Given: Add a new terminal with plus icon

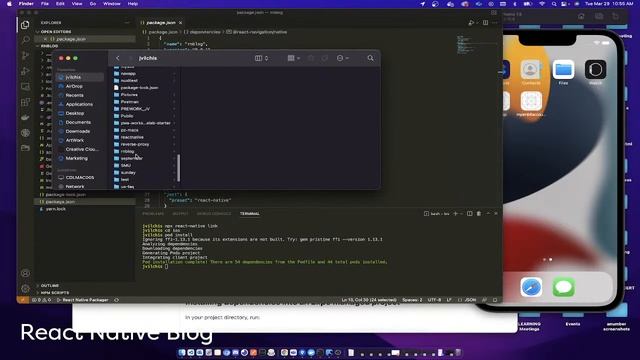Looking at the screenshot, I should tap(456, 213).
